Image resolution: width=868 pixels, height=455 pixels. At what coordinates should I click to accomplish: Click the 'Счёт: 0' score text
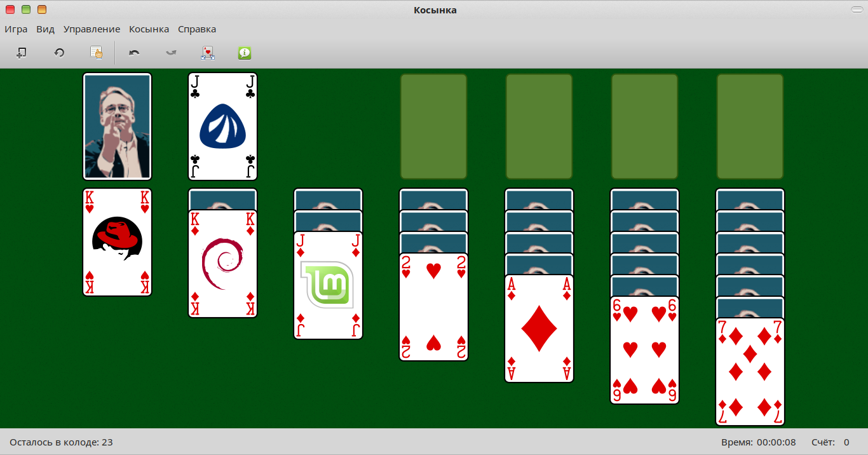[830, 442]
